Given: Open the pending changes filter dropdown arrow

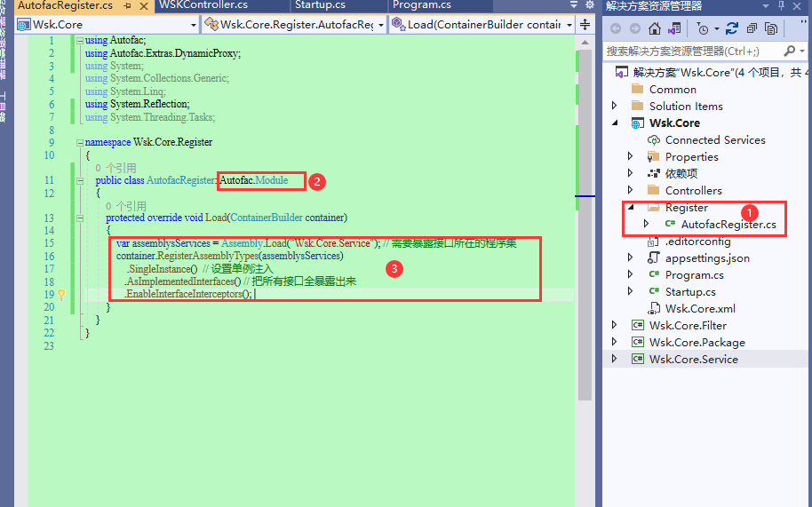Looking at the screenshot, I should [x=717, y=29].
